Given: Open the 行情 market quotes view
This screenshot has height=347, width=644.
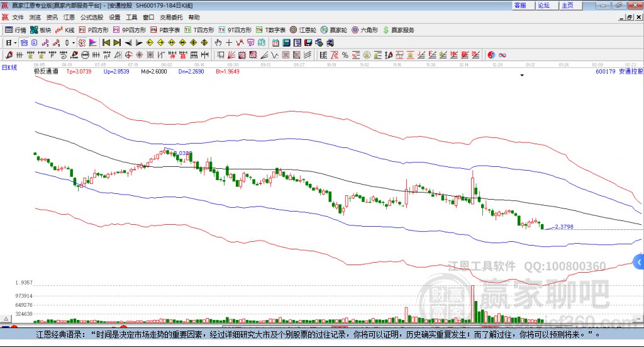Looking at the screenshot, I should point(15,30).
